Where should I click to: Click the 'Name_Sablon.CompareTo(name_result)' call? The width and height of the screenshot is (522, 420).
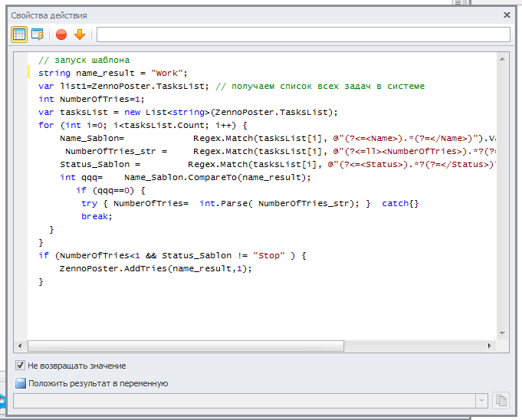pos(218,177)
